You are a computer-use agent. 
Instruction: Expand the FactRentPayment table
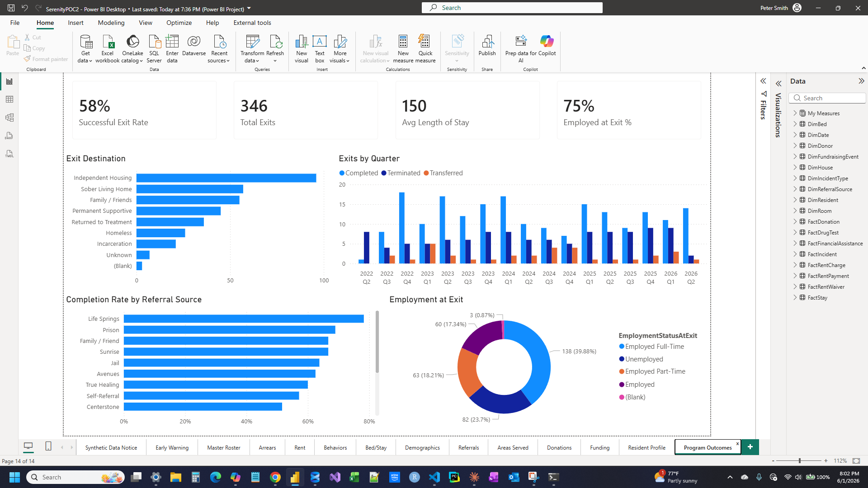[795, 276]
